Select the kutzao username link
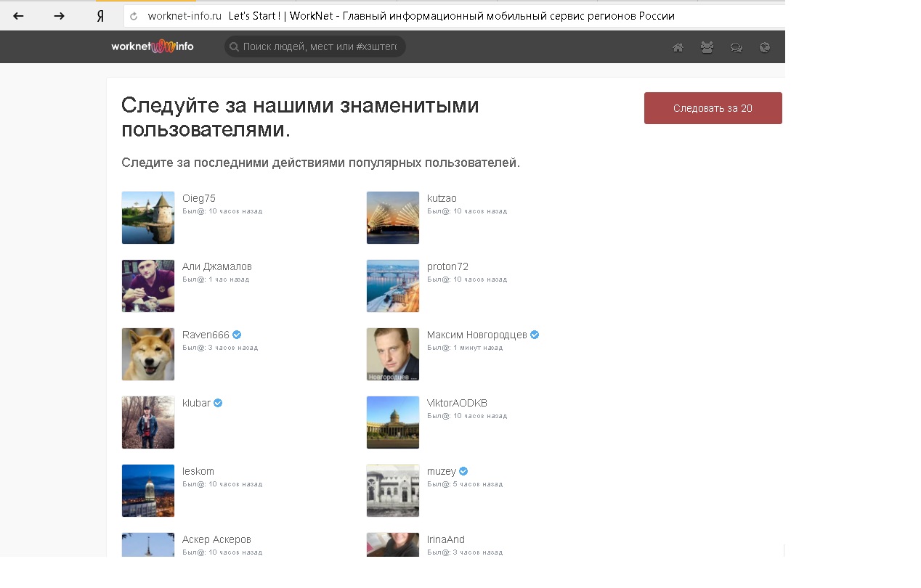 (442, 198)
